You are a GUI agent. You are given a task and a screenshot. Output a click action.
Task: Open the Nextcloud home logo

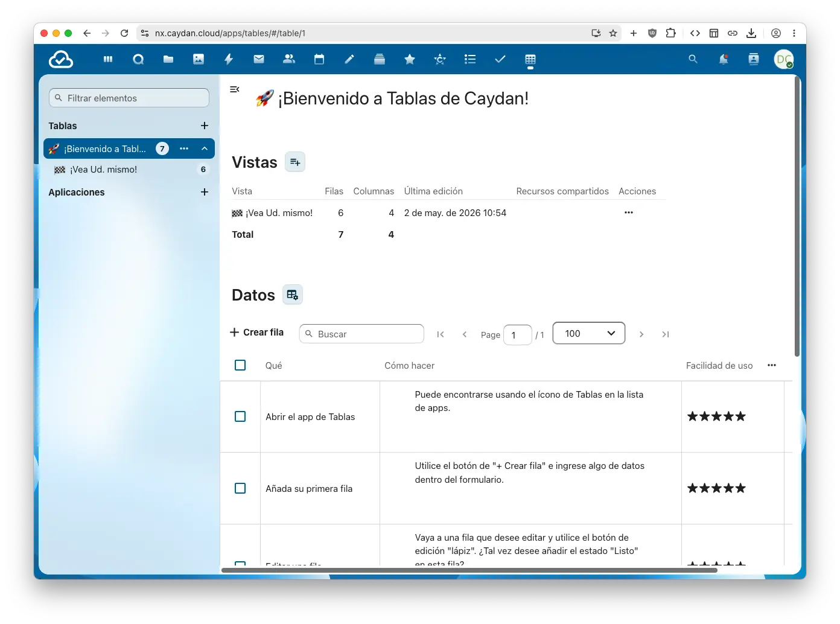tap(61, 59)
